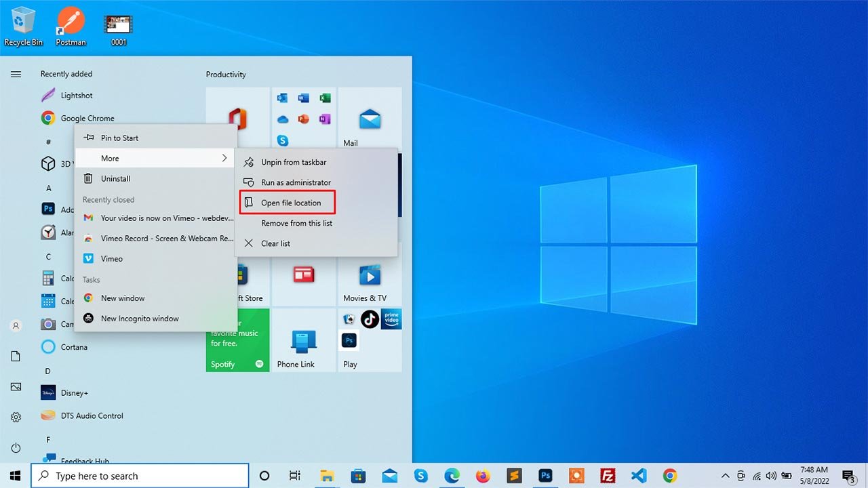Open Word icon in Office tile group
Viewport: 868px width, 488px height.
point(303,98)
